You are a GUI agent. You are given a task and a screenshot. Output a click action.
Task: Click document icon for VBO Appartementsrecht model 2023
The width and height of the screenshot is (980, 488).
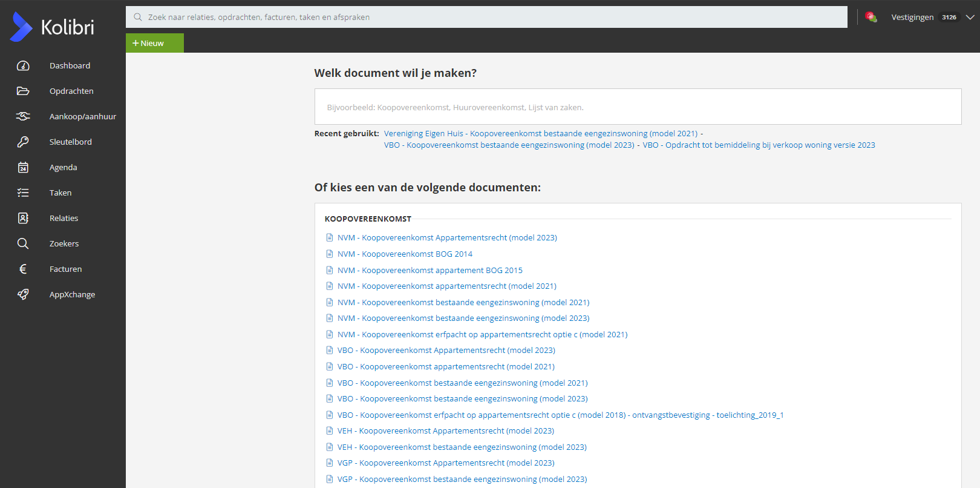tap(330, 350)
